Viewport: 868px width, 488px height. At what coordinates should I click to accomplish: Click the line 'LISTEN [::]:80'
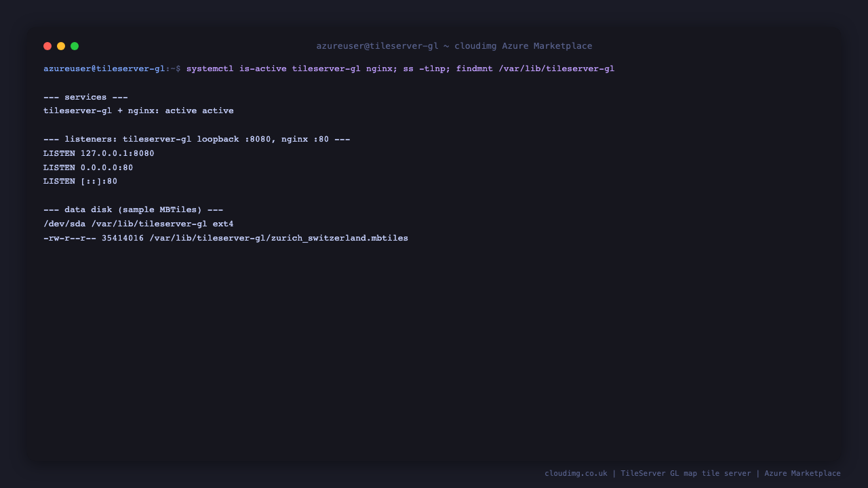(x=81, y=181)
